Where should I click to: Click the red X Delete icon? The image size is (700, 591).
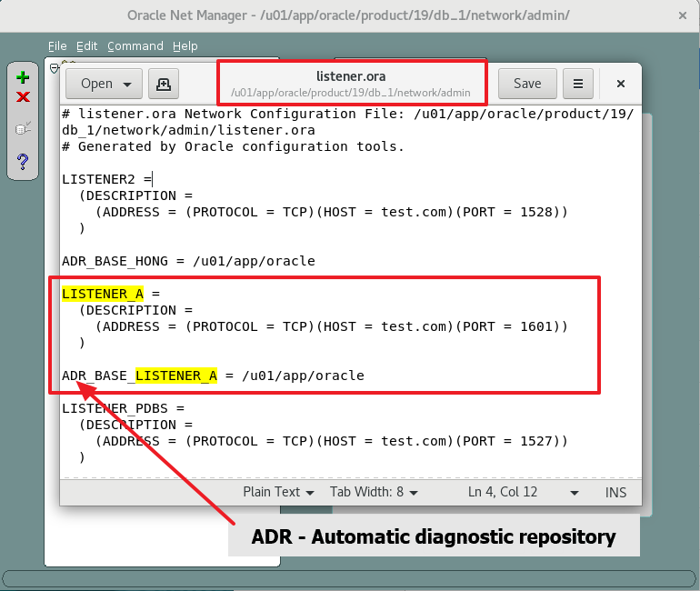point(23,97)
